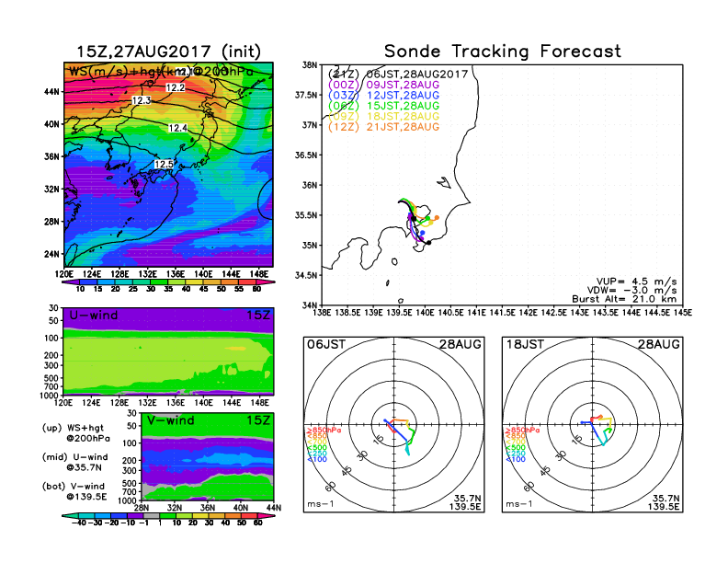Click the 'VUP= 4.5 m/s' value
The image size is (728, 563).
click(636, 281)
